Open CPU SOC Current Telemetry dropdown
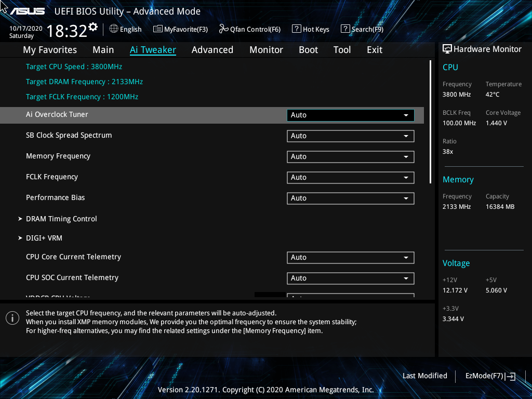Viewport: 532px width, 399px height. 351,278
